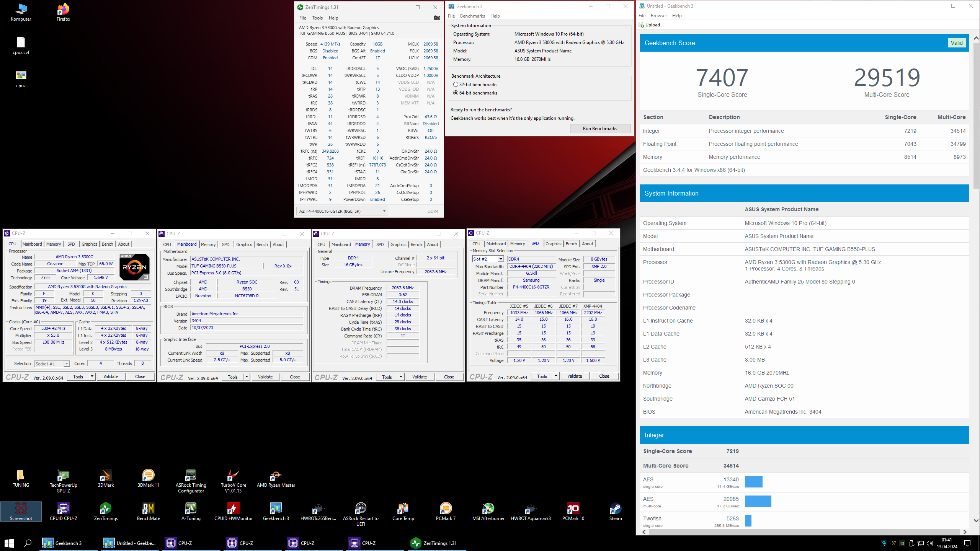Image resolution: width=980 pixels, height=551 pixels.
Task: Open Steam desktop shortcut
Action: click(616, 512)
